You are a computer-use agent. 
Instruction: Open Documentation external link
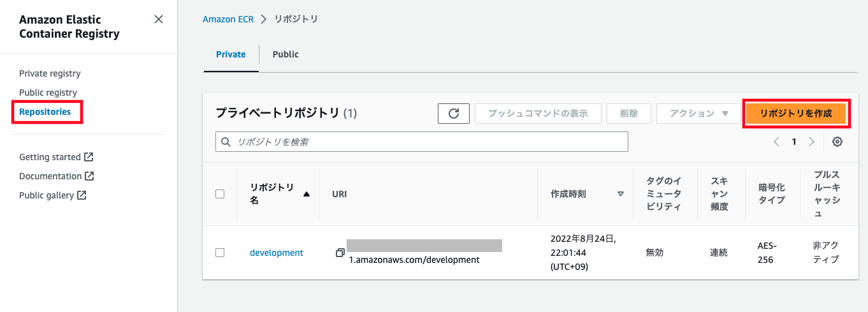click(57, 176)
